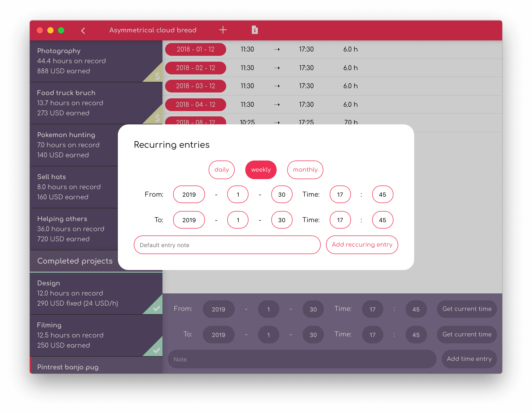
Task: Click the Add reccuring entry button
Action: 362,245
